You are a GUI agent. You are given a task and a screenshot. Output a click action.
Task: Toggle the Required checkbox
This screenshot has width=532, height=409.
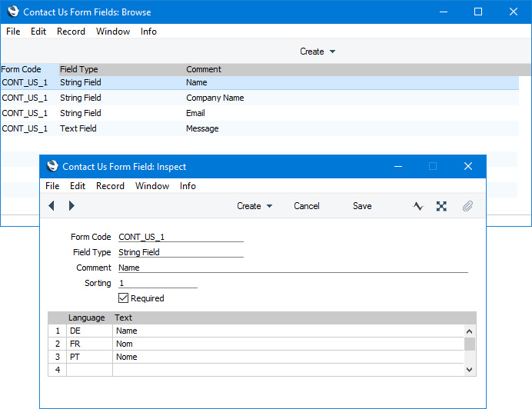click(x=123, y=298)
